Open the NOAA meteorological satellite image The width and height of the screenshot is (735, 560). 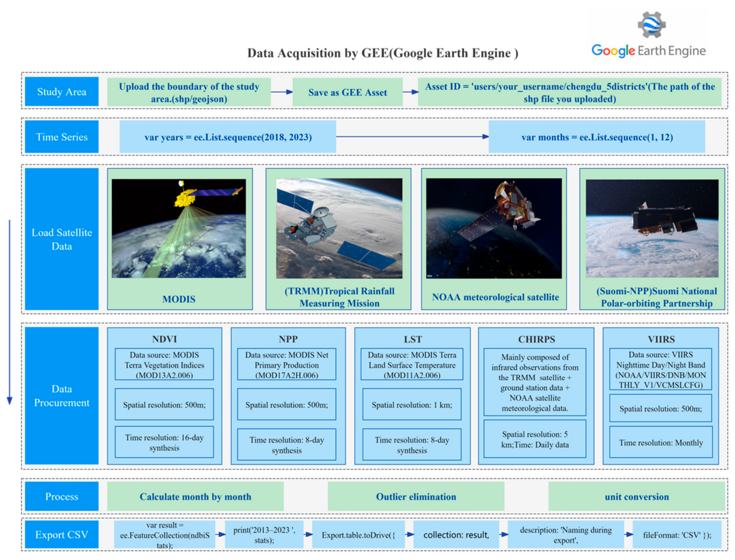tap(494, 228)
